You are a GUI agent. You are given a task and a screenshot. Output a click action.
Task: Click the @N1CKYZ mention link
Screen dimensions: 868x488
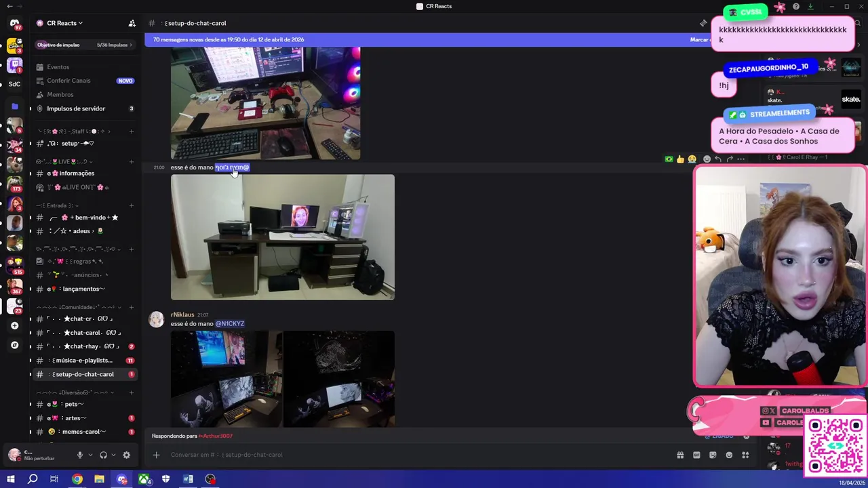230,323
